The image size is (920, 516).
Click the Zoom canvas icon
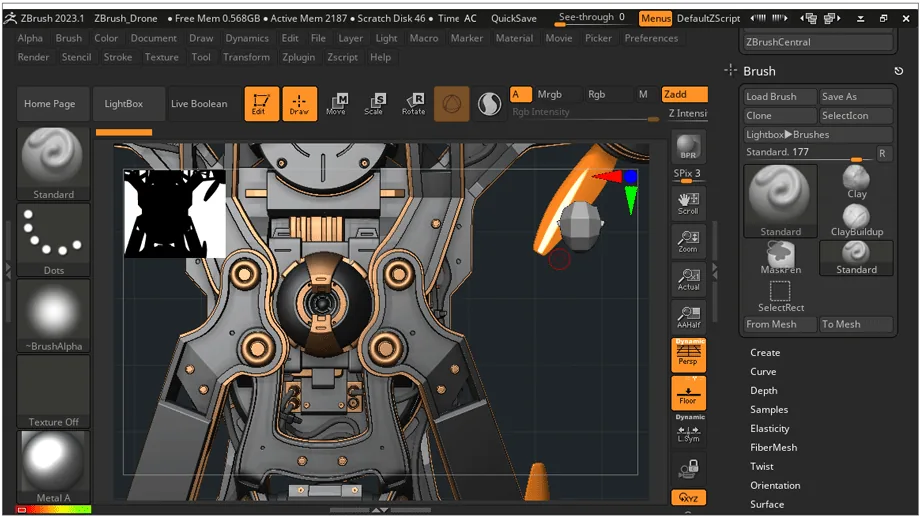tap(688, 241)
